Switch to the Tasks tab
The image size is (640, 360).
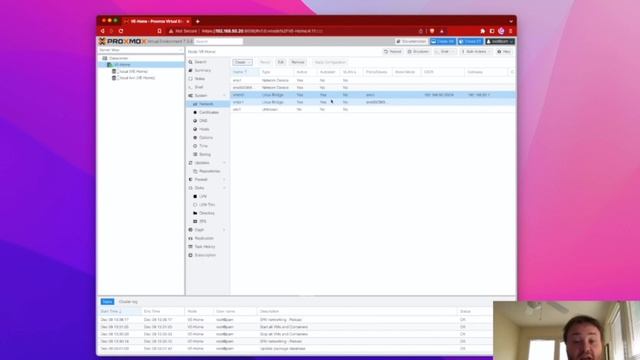pos(107,302)
